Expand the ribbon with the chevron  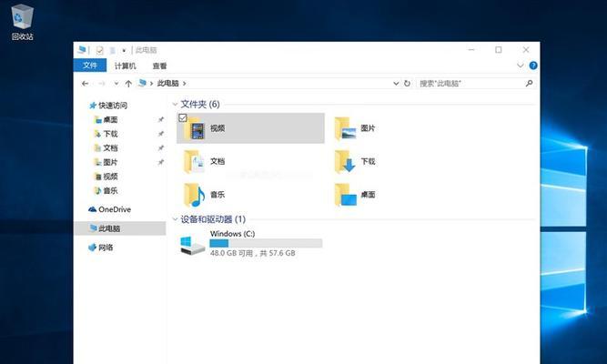tap(521, 66)
